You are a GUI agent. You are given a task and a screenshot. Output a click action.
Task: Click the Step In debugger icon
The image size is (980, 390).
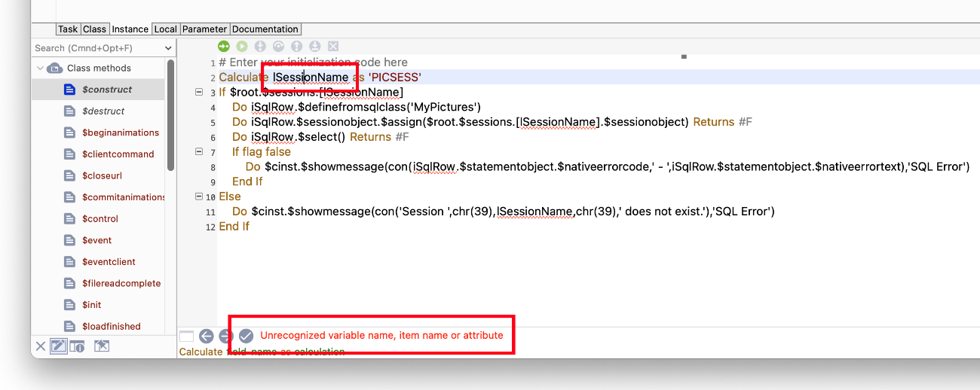click(260, 46)
